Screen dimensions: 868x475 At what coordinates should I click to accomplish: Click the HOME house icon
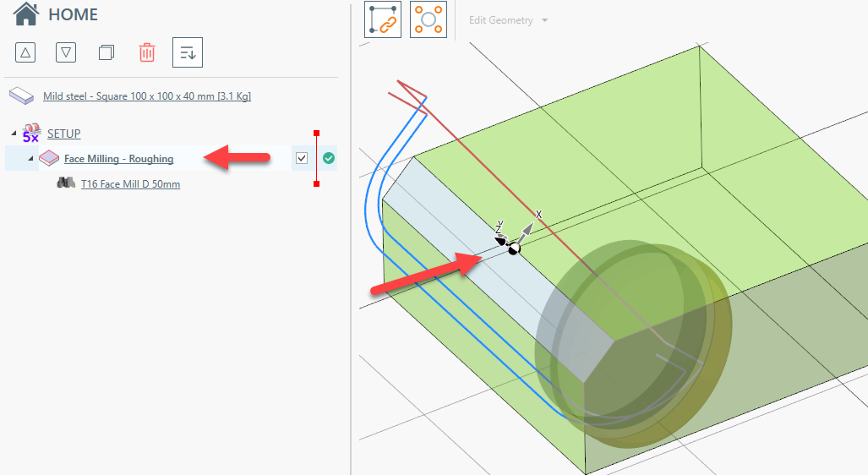tap(26, 14)
